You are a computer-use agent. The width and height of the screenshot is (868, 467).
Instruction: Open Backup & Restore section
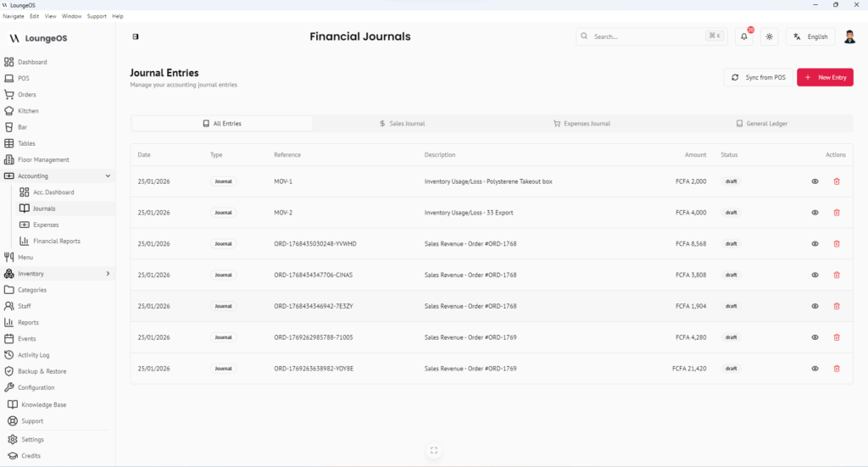(42, 371)
